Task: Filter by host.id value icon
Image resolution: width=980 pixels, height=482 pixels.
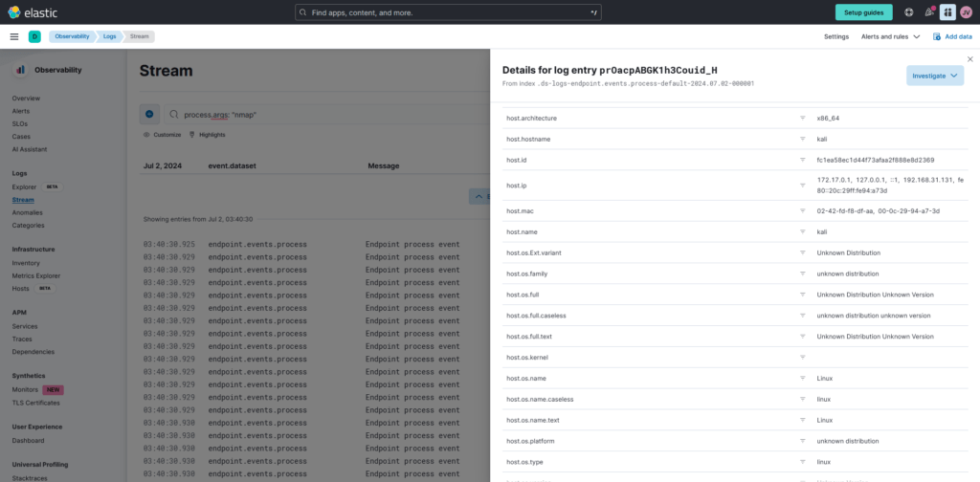Action: 803,160
